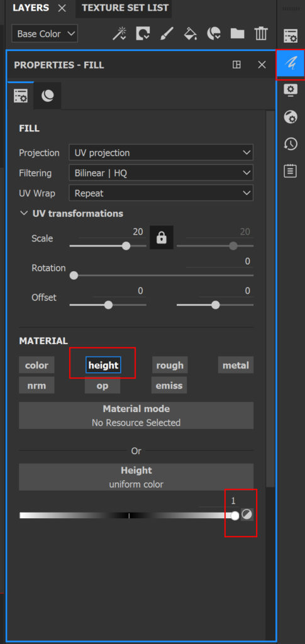Screen dimensions: 305x644
Task: Open the Filtering Bilinear HQ dropdown
Action: click(x=161, y=173)
